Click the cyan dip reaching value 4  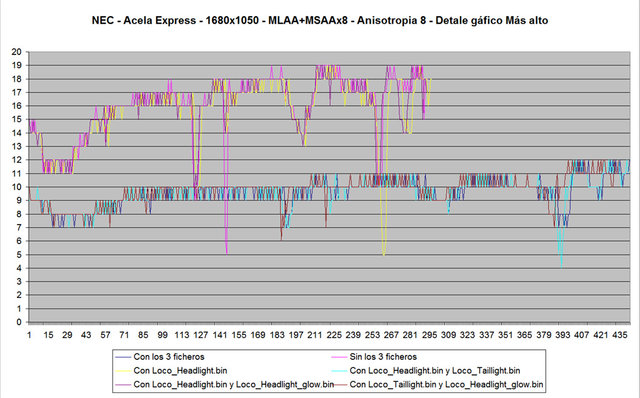pyautogui.click(x=562, y=265)
